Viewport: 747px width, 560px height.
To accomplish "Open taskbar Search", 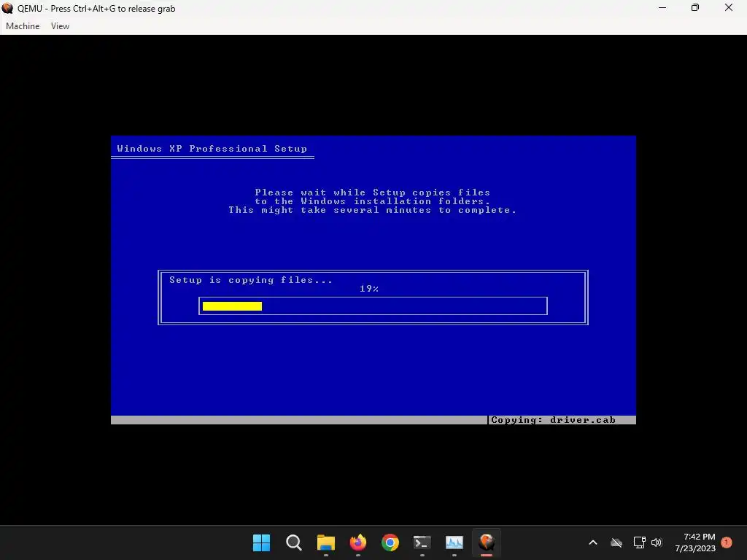I will [293, 542].
